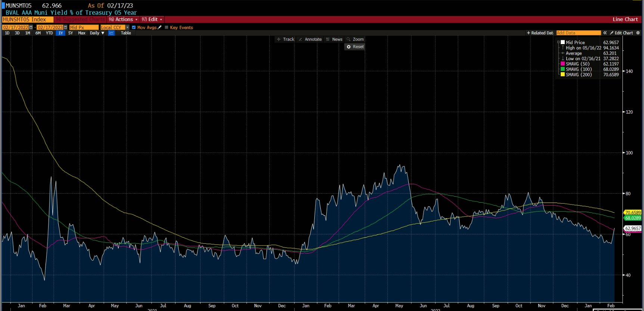644x311 pixels.
Task: Open the Daily periodicity dropdown
Action: 97,33
